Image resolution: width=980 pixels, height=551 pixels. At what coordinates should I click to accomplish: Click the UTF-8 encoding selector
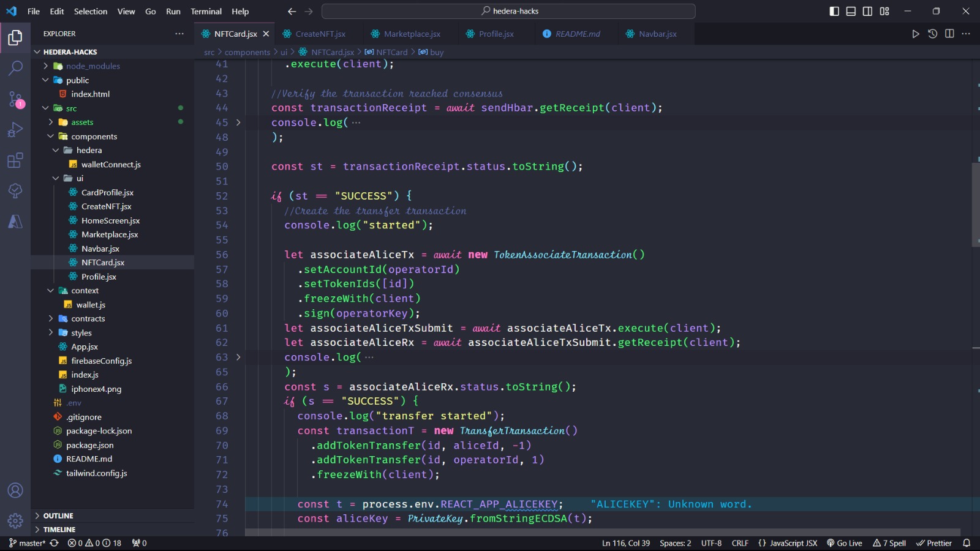[x=711, y=543]
